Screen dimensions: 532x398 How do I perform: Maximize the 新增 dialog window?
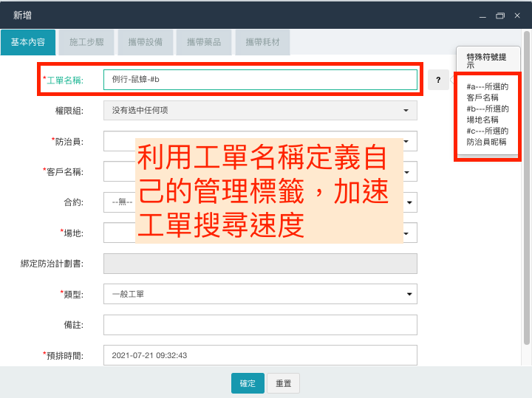click(x=500, y=16)
